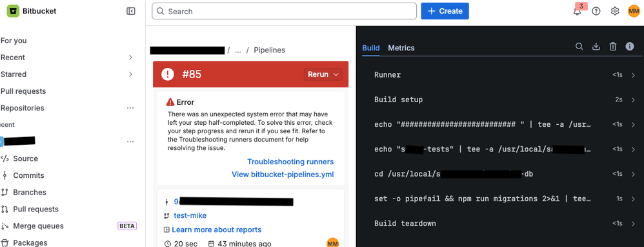Screen dimensions: 644x247
Task: Click the breadcrumb ellipsis
Action: 238,50
